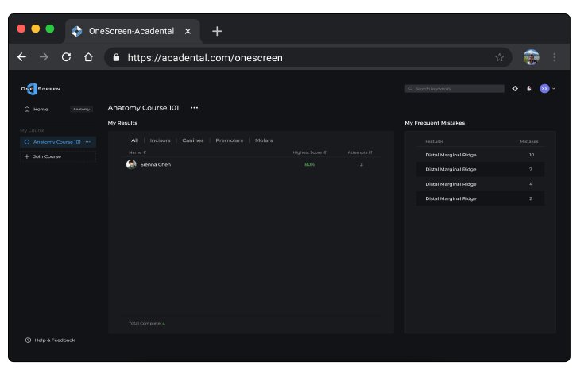Viewport: 588px width, 373px height.
Task: Focus the Search keywords field
Action: 455,89
